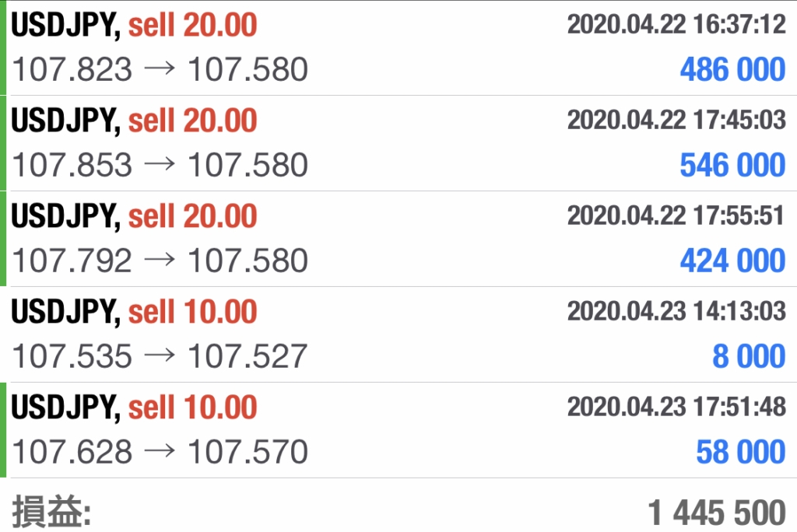The image size is (797, 532).
Task: Click closing price 107.570
Action: [x=248, y=451]
